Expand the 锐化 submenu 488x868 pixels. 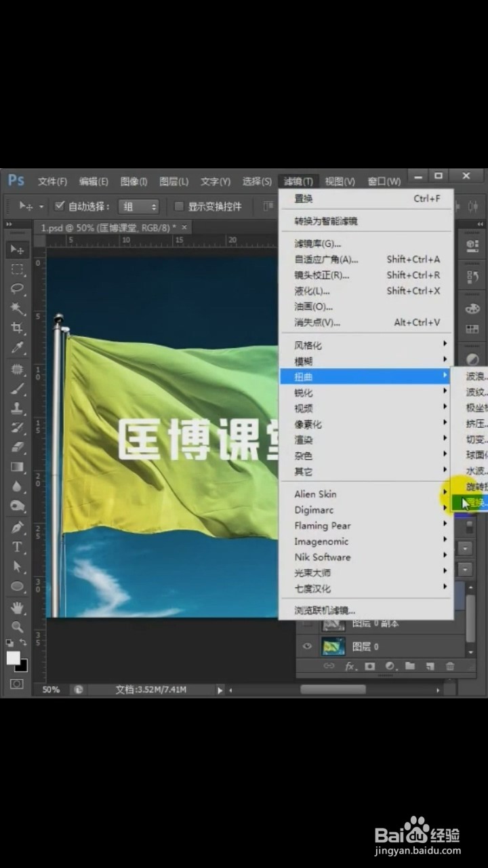367,393
